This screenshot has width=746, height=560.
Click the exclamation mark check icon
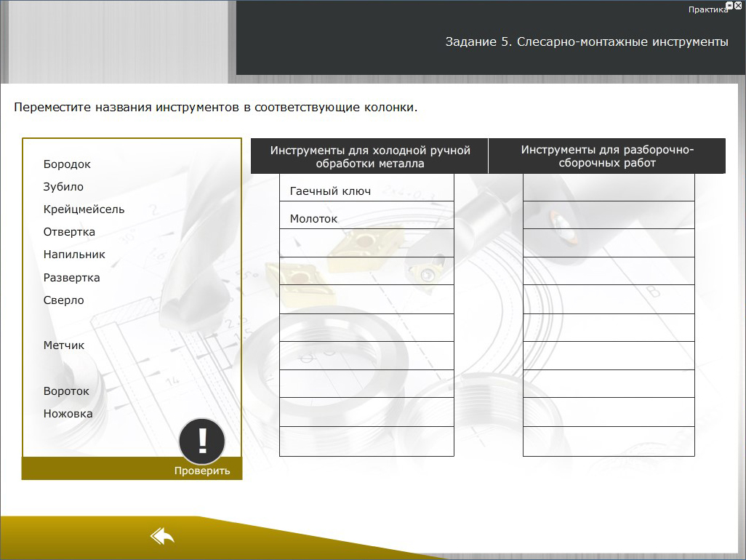pos(202,441)
